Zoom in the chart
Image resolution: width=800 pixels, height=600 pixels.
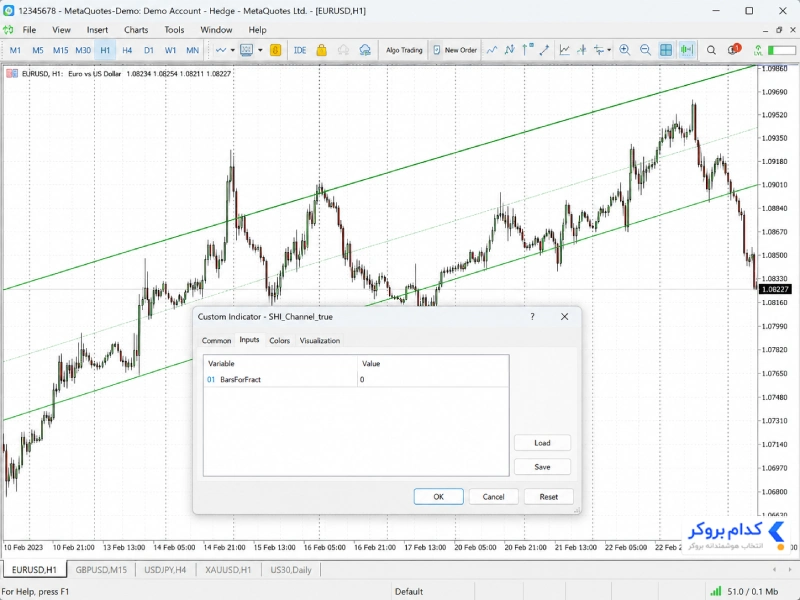(x=624, y=50)
